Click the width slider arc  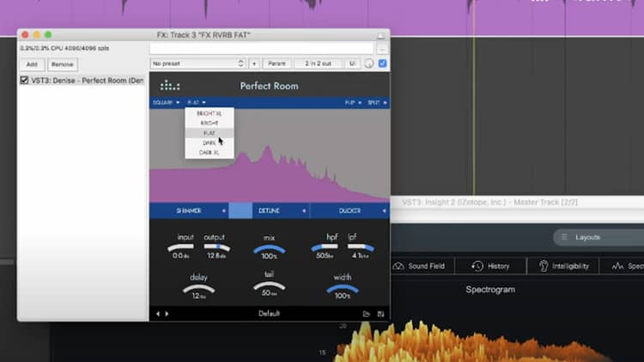[x=342, y=288]
